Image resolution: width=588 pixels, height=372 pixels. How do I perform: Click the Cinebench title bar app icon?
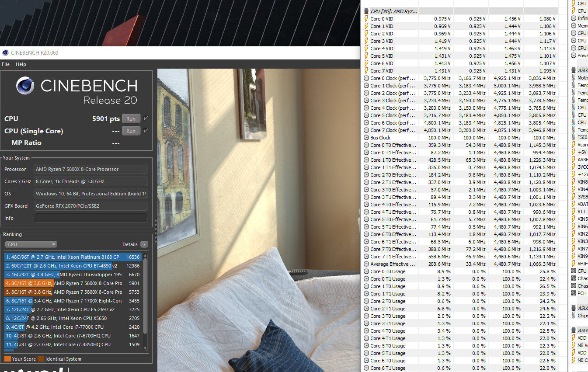5,53
